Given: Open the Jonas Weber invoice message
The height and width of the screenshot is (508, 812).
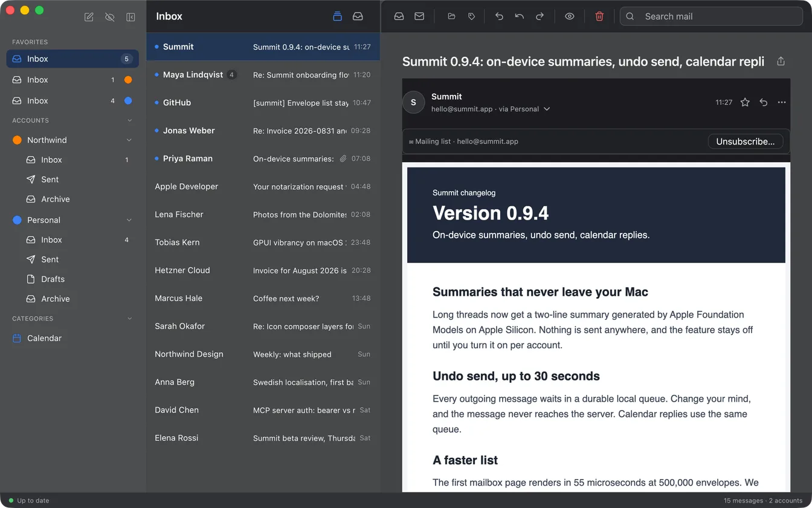Looking at the screenshot, I should 263,131.
